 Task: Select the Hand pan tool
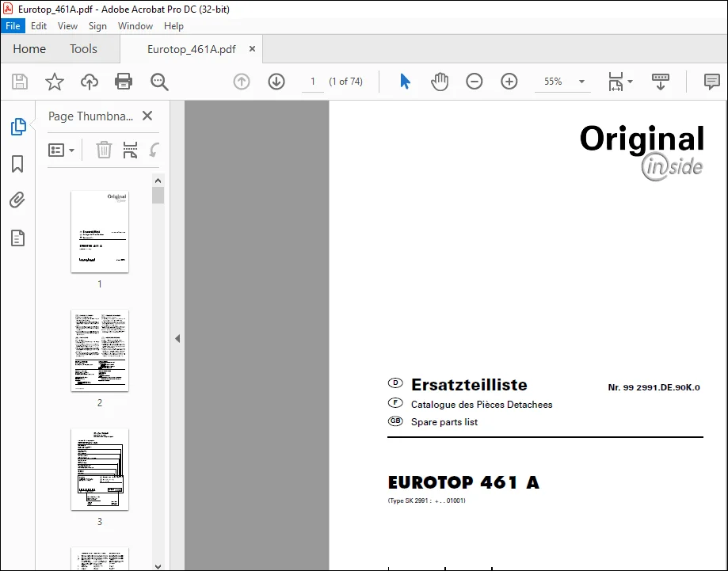pos(439,82)
